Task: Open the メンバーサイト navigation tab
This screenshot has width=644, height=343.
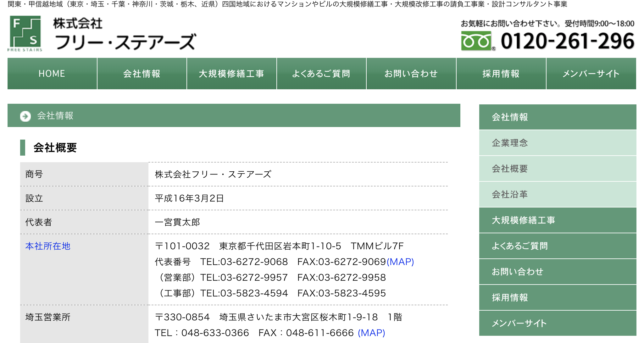Action: (x=591, y=73)
